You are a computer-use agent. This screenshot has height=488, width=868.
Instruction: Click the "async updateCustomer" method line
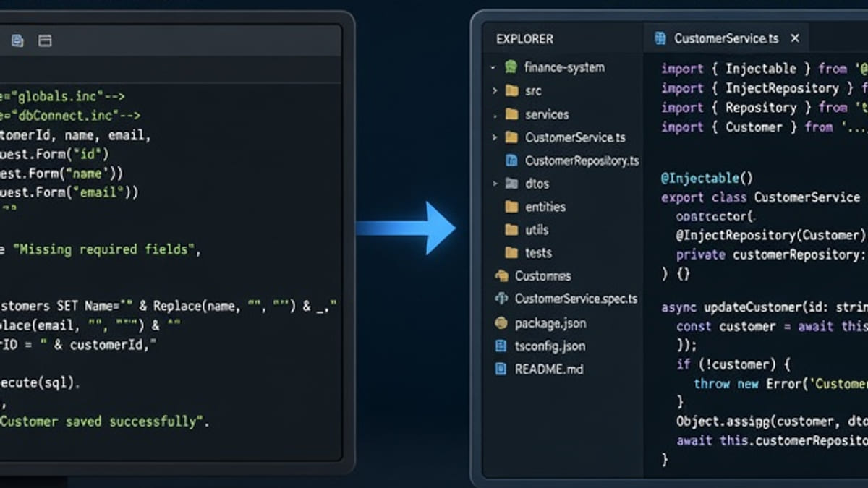coord(765,307)
